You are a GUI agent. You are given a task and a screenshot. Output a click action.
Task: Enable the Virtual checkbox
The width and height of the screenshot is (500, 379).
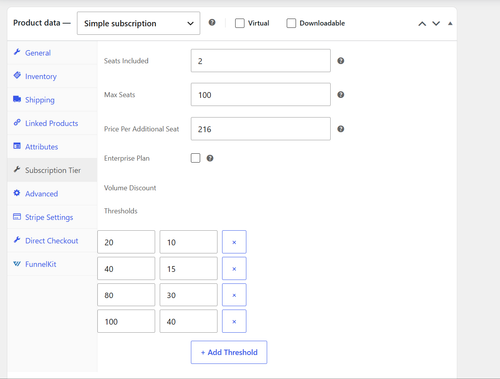(240, 23)
